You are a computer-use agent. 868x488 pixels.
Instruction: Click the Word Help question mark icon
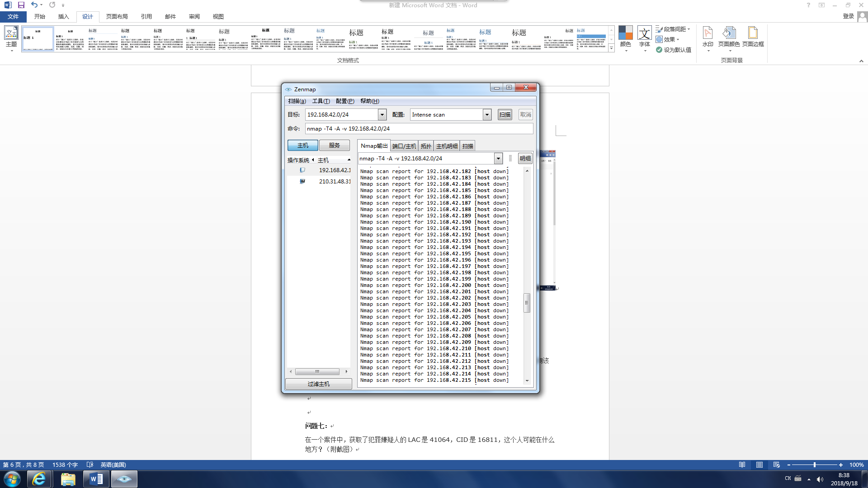pos(808,5)
